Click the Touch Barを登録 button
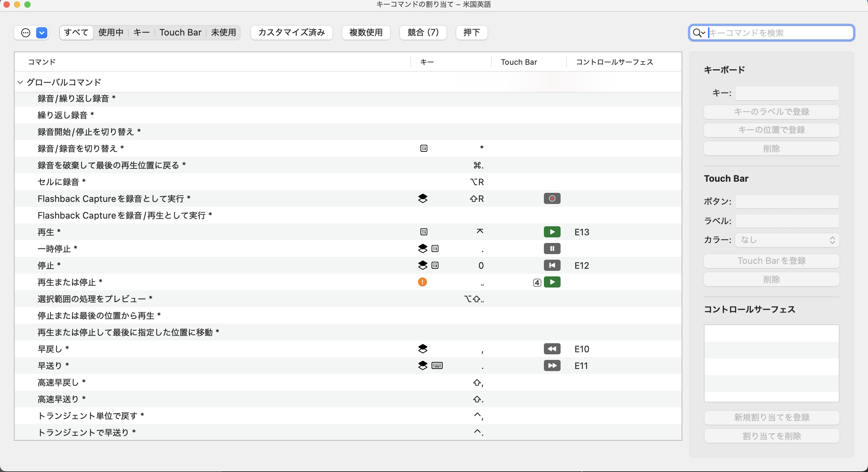This screenshot has height=472, width=868. pos(772,261)
